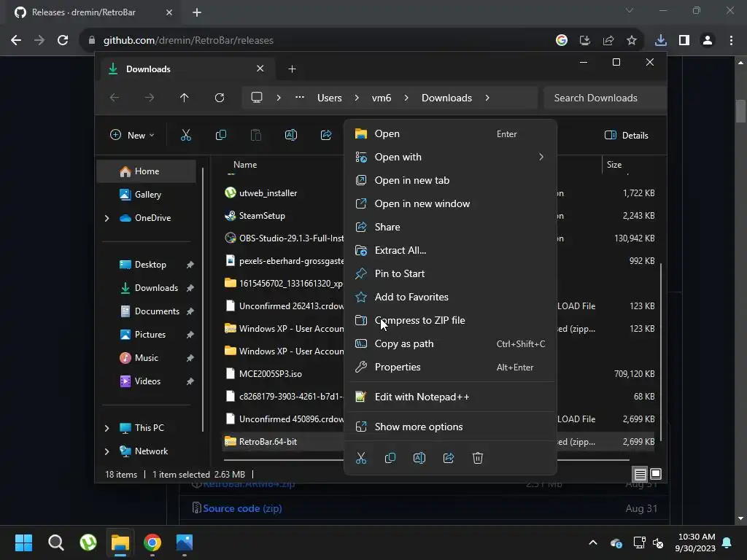Select Extract All… option
This screenshot has width=747, height=560.
click(x=450, y=251)
